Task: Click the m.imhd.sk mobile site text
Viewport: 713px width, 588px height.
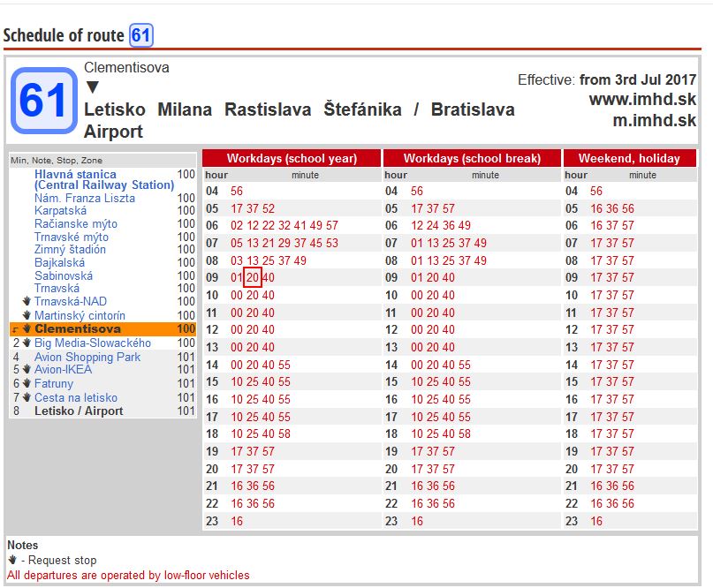Action: click(x=654, y=120)
